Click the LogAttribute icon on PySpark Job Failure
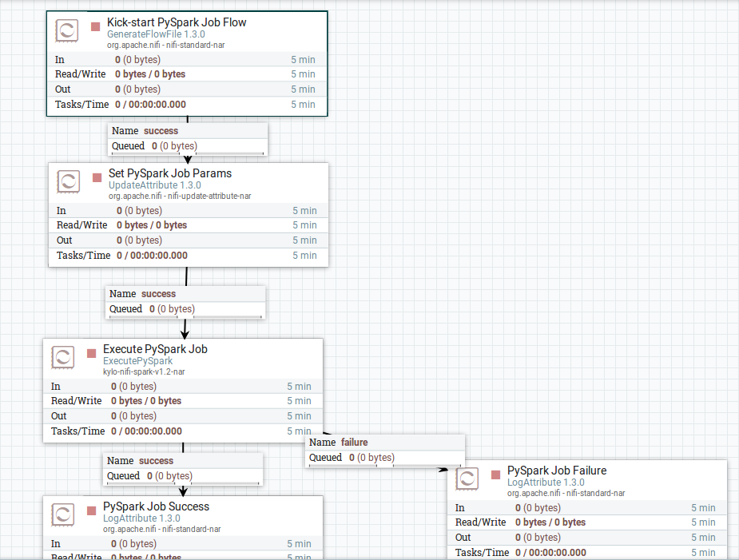The width and height of the screenshot is (739, 560). (x=467, y=479)
